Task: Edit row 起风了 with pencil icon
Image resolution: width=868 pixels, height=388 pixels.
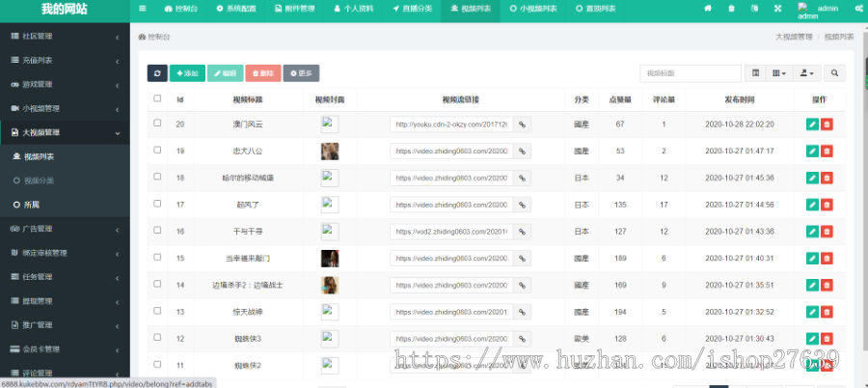Action: pos(811,205)
